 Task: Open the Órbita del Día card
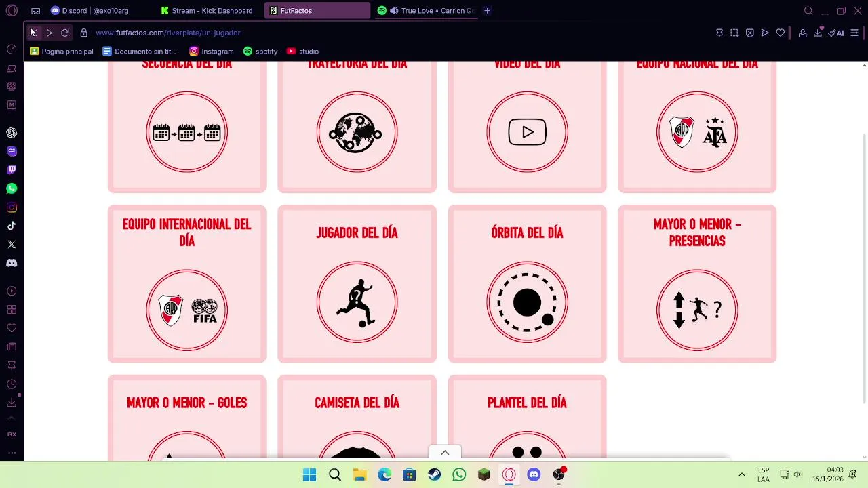[x=527, y=284]
